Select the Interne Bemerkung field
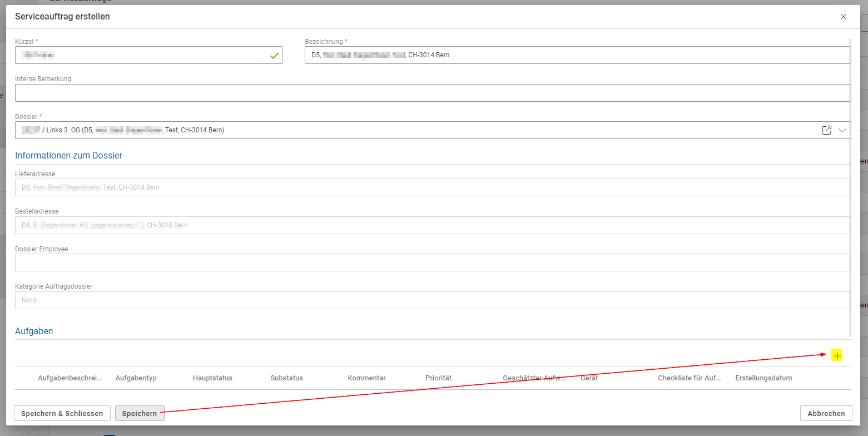The width and height of the screenshot is (868, 436). click(x=433, y=93)
